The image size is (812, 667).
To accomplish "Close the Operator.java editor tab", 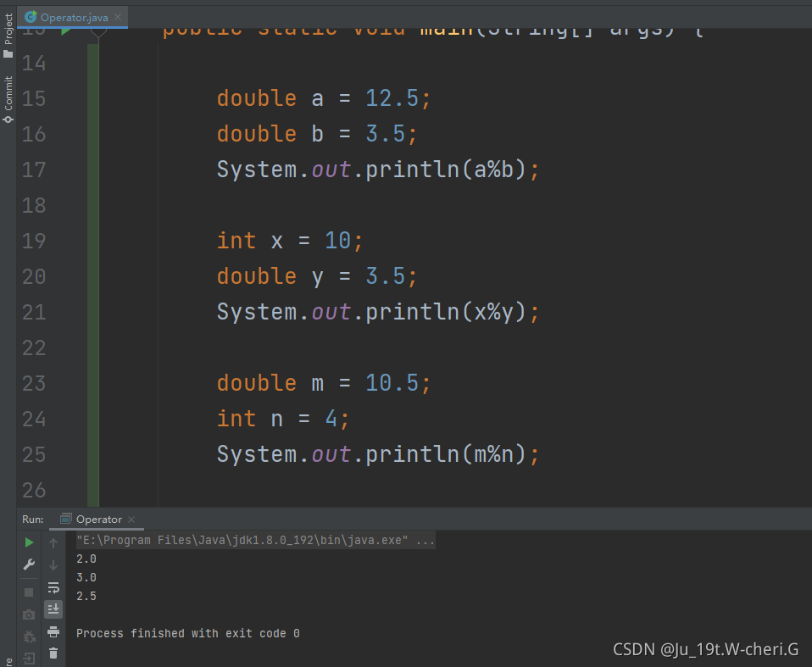I will (x=118, y=17).
